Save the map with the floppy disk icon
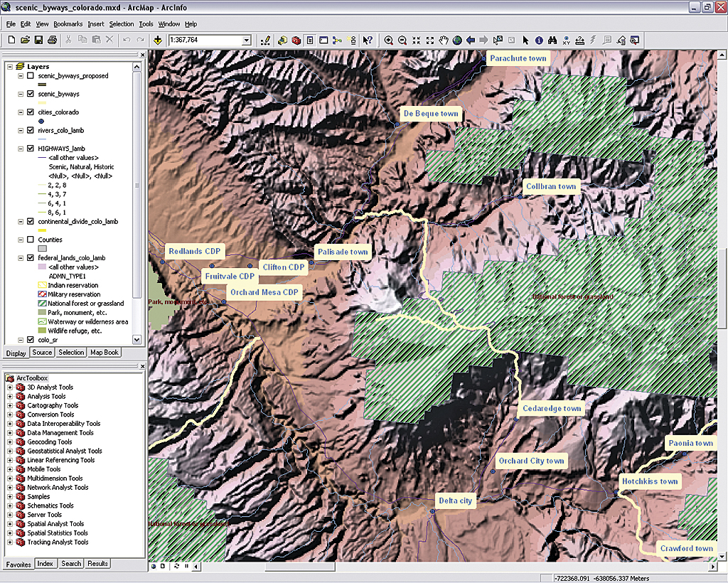 point(38,41)
